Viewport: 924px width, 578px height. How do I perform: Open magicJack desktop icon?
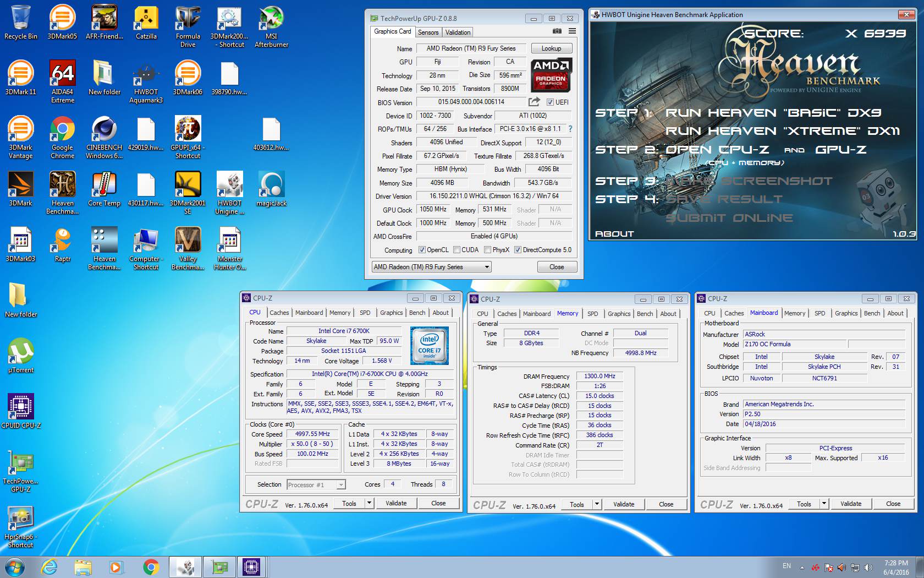coord(271,189)
